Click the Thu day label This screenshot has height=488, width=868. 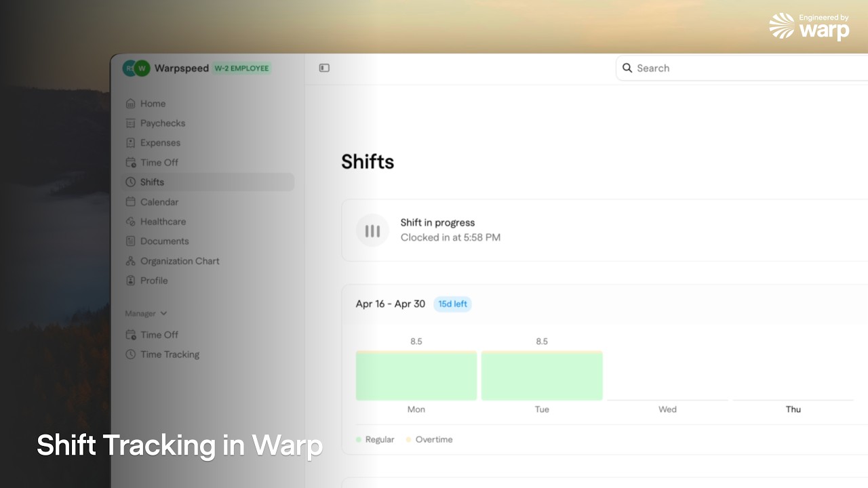click(x=793, y=409)
